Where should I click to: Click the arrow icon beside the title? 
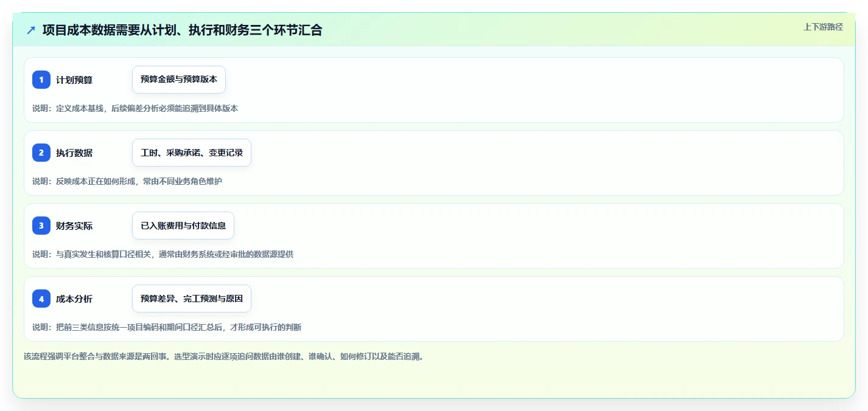pos(31,30)
